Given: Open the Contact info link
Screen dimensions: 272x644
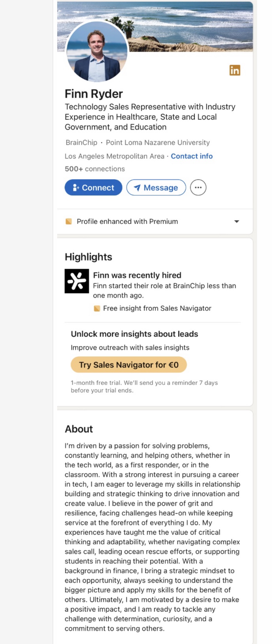Looking at the screenshot, I should (191, 156).
